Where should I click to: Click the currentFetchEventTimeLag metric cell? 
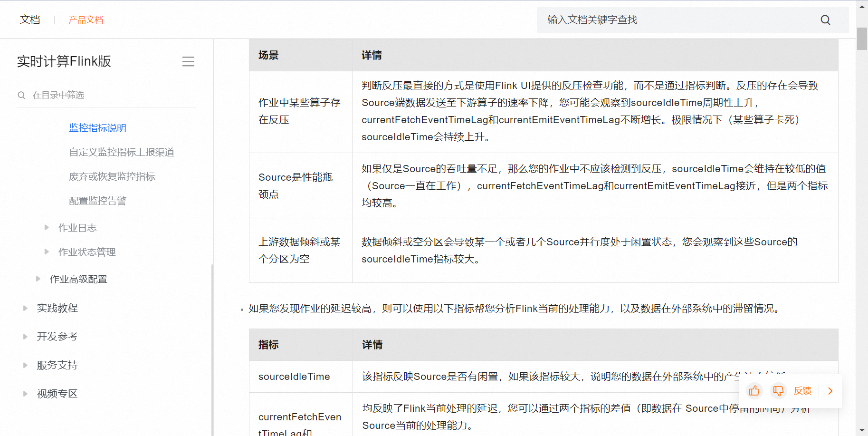(x=301, y=415)
